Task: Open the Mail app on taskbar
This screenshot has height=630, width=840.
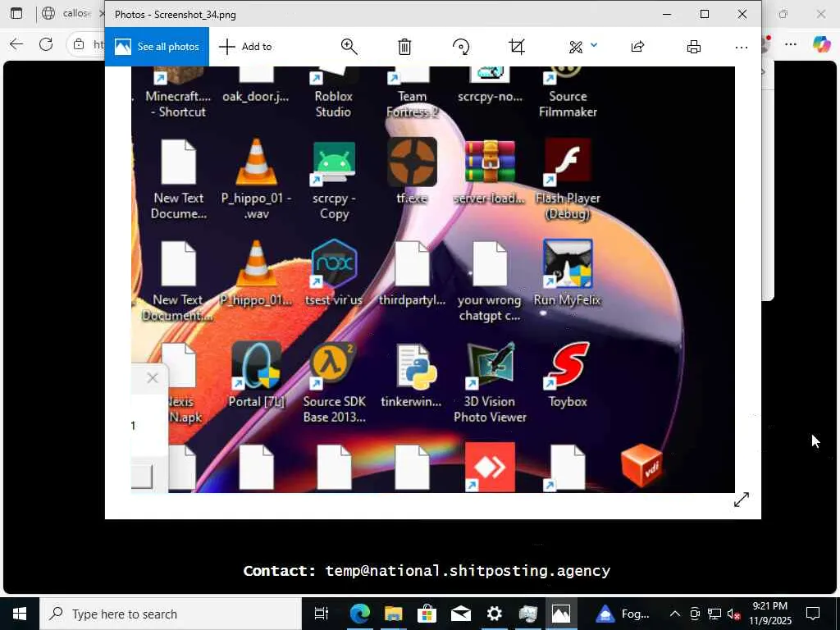Action: click(x=461, y=614)
